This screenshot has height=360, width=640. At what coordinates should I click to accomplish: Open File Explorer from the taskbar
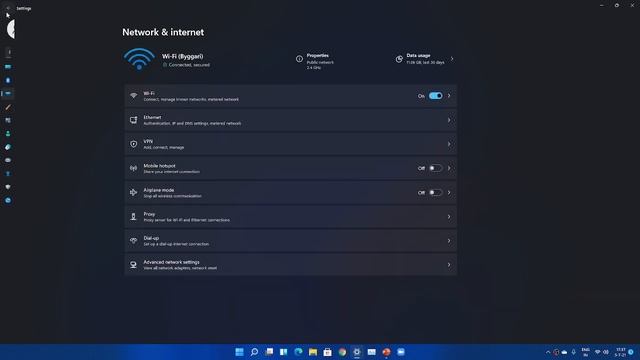[x=313, y=352]
